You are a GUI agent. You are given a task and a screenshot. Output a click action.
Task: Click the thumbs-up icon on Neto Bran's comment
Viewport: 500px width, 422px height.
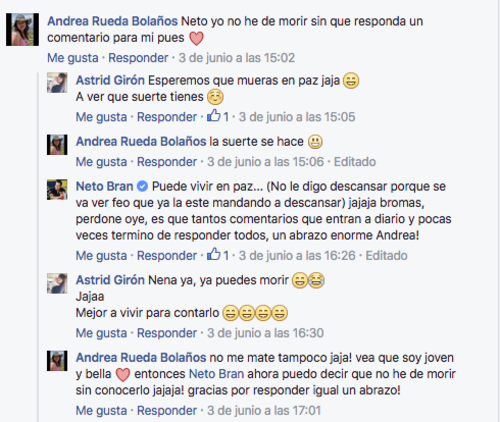tap(214, 254)
